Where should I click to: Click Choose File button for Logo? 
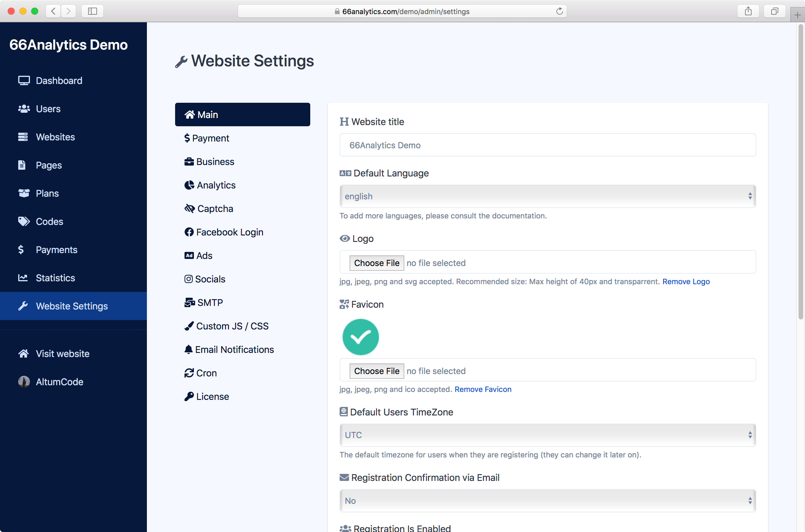377,263
